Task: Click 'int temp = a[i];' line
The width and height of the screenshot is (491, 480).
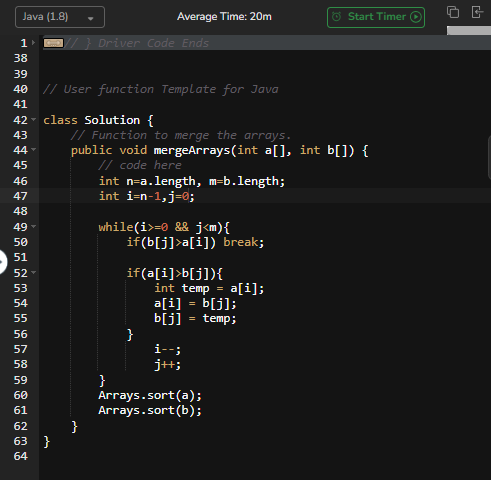Action: coord(209,288)
